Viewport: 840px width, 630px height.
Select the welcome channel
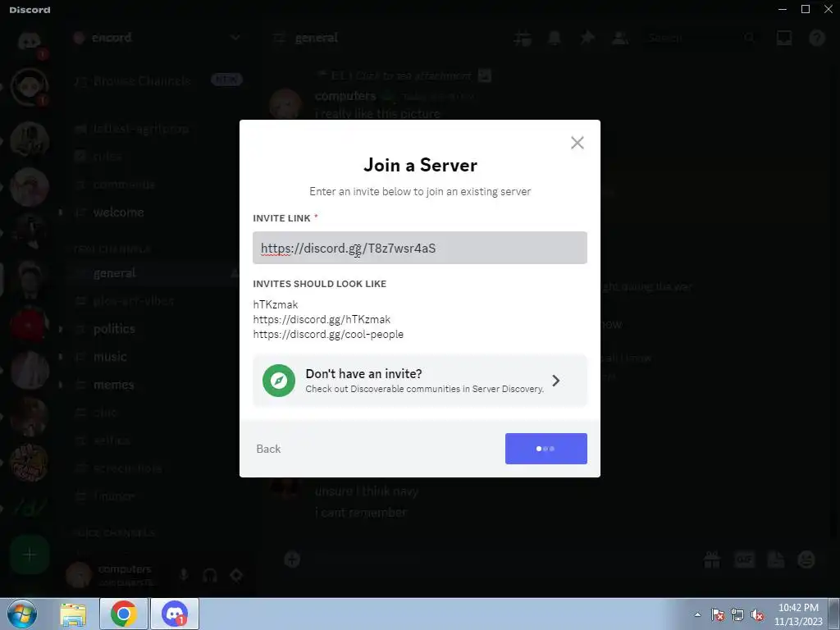[x=118, y=212]
